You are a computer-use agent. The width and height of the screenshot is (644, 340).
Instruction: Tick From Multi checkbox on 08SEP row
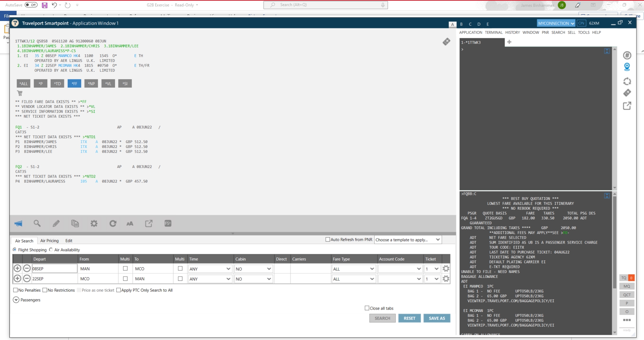[125, 269]
